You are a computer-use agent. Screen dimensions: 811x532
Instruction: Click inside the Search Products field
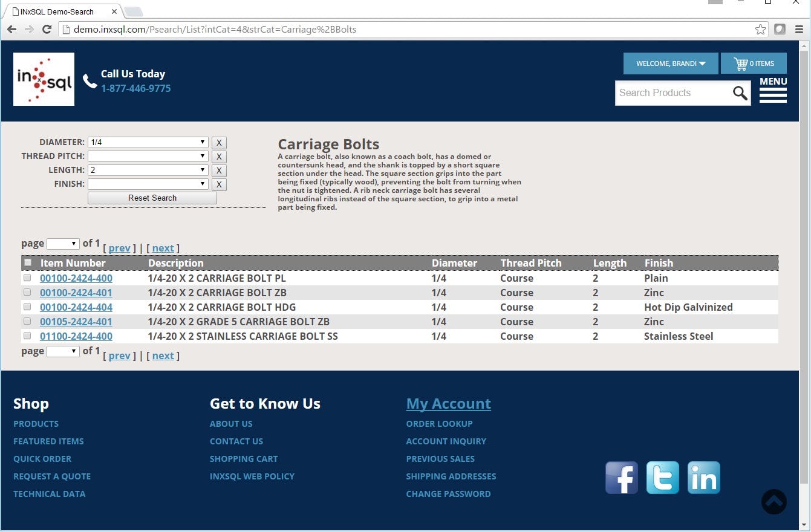[671, 92]
